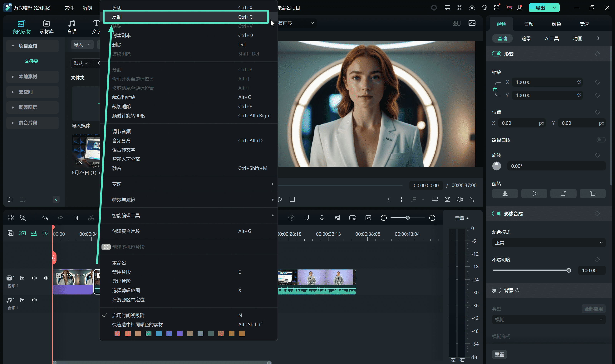Open the 混合模式 正常 dropdown

[548, 243]
